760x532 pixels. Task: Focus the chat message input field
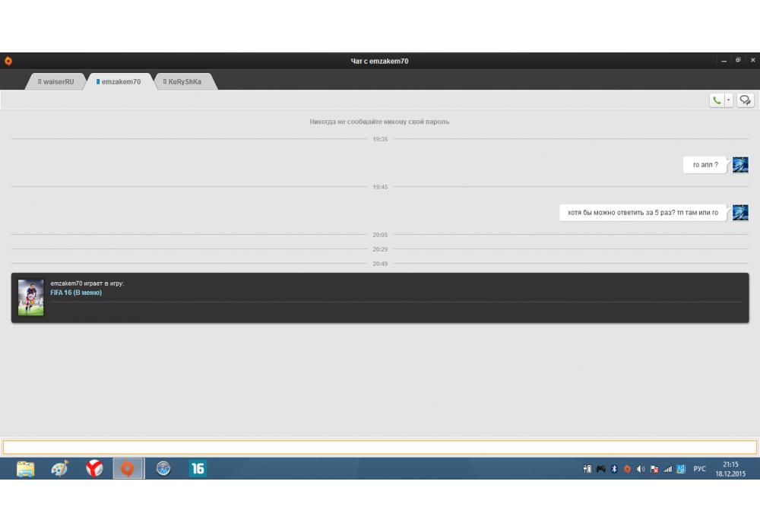pos(380,447)
